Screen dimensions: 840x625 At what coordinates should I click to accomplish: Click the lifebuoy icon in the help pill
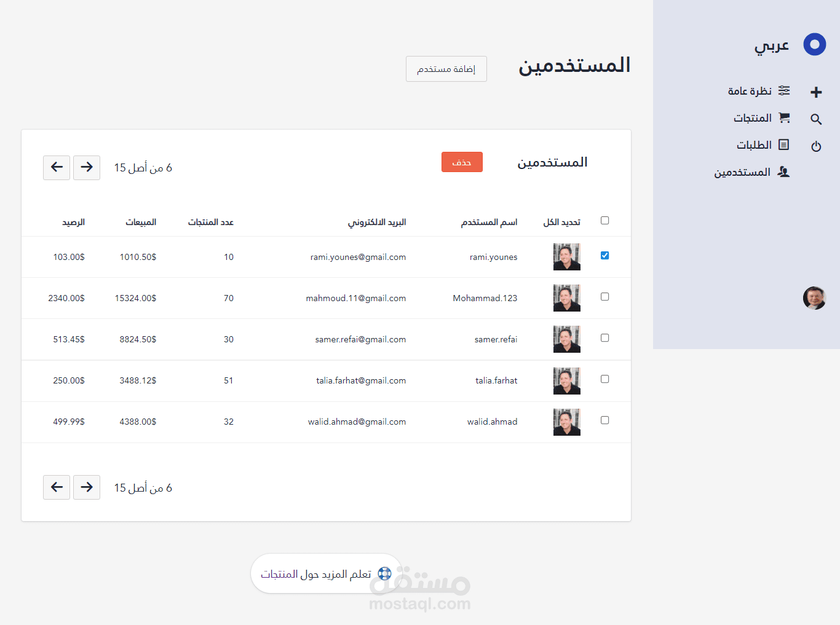(384, 573)
